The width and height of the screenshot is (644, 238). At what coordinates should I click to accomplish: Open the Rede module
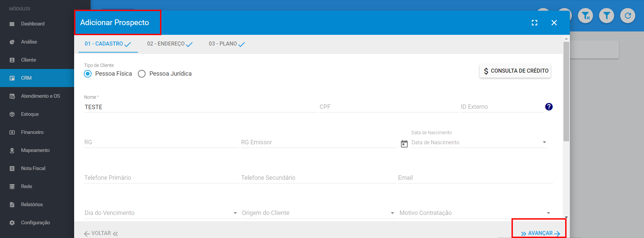[37, 186]
